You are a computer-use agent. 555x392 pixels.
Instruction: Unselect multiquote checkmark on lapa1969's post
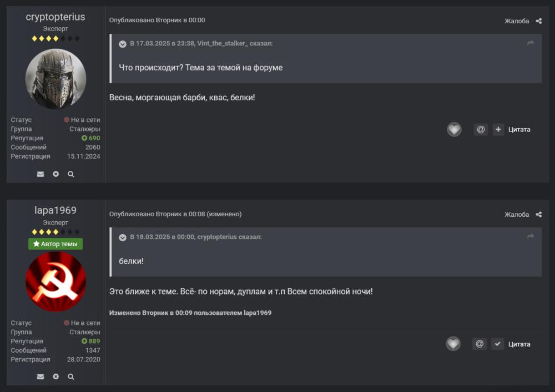498,344
